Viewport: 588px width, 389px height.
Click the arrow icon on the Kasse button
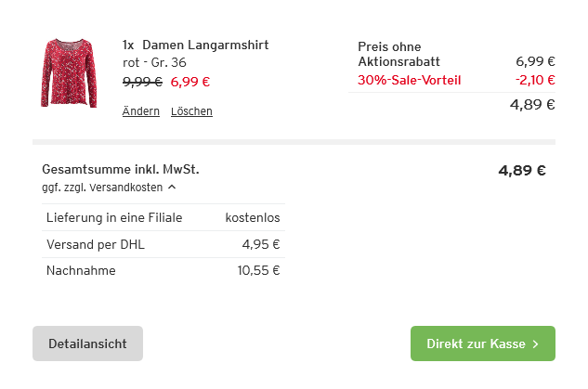(x=536, y=344)
